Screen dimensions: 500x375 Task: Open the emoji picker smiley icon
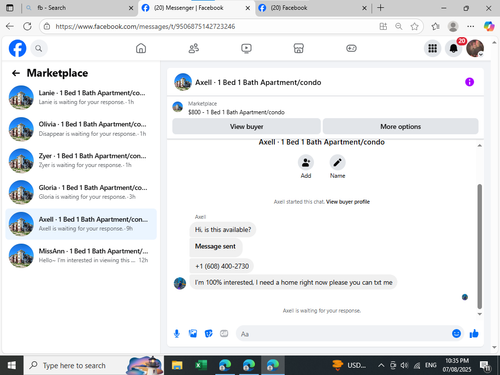(456, 333)
